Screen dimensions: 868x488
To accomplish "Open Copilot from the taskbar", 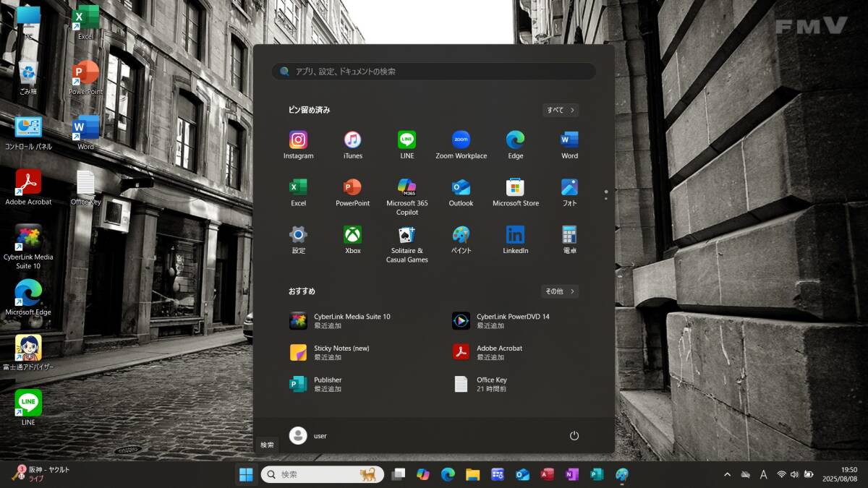I will pos(423,474).
